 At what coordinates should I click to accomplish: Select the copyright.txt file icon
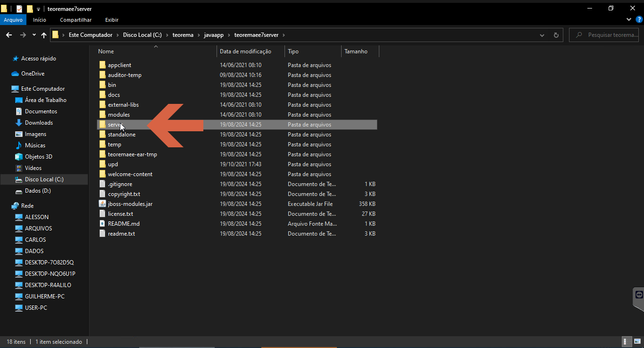pos(102,194)
